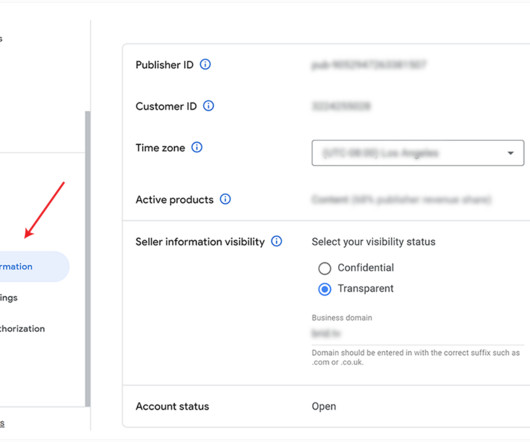Open the authorization sidebar item

[x=22, y=329]
